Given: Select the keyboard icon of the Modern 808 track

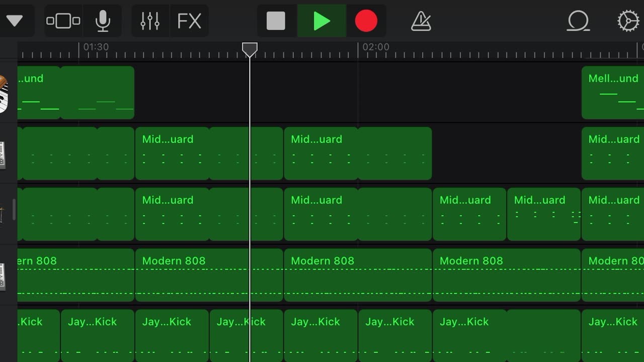Looking at the screenshot, I should (3, 277).
